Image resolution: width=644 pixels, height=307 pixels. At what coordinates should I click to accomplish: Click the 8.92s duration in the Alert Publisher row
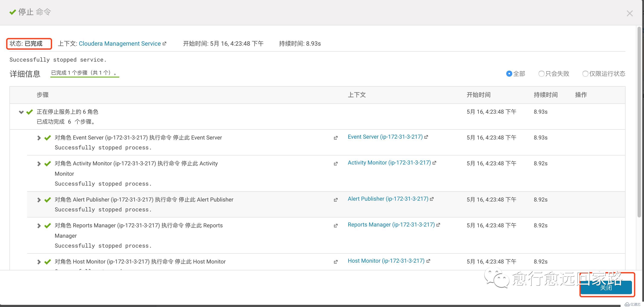[x=540, y=200]
